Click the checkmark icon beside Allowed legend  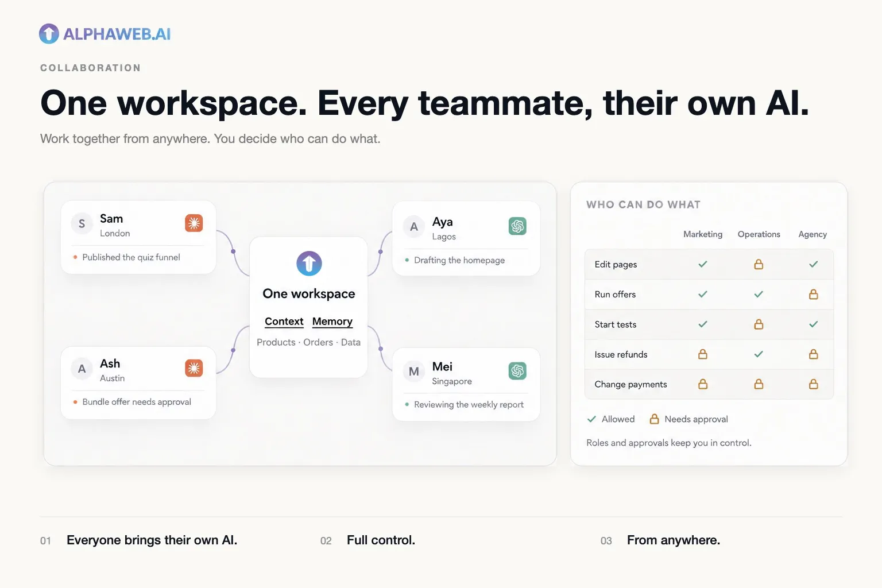(591, 419)
